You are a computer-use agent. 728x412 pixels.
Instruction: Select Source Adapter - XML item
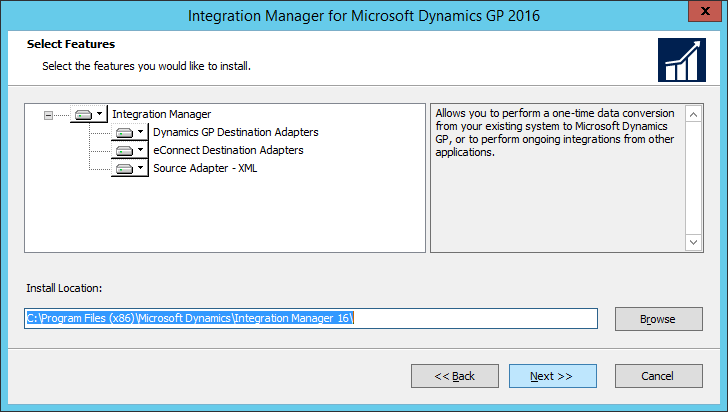tap(205, 168)
